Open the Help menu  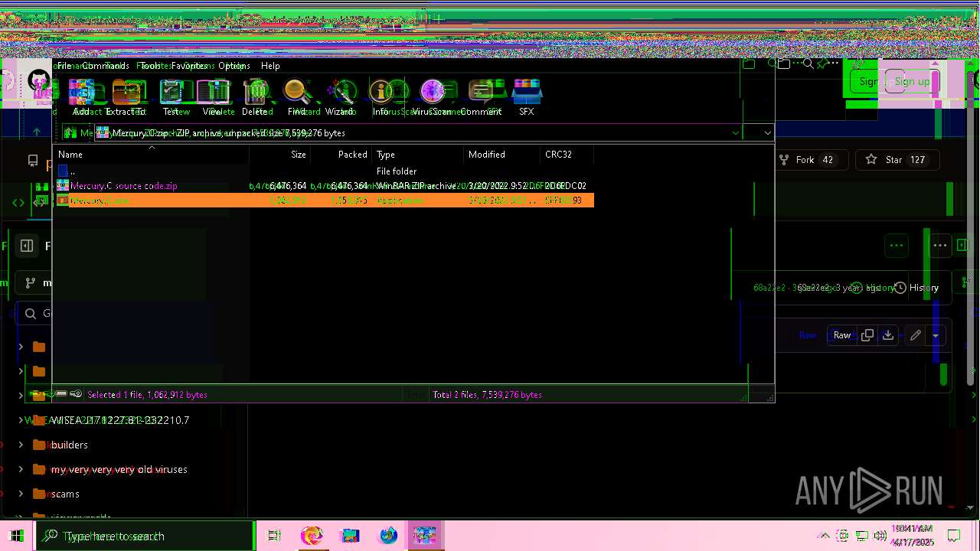[270, 66]
